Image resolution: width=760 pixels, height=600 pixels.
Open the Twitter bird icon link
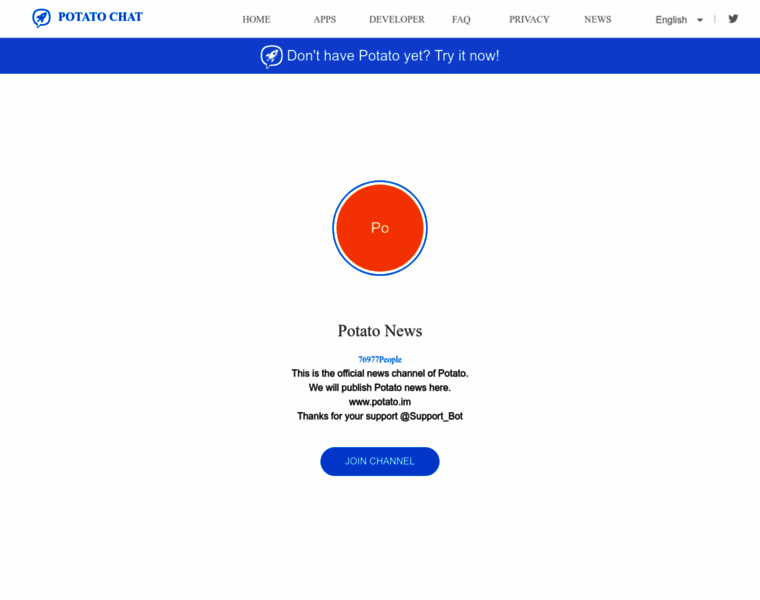point(733,19)
